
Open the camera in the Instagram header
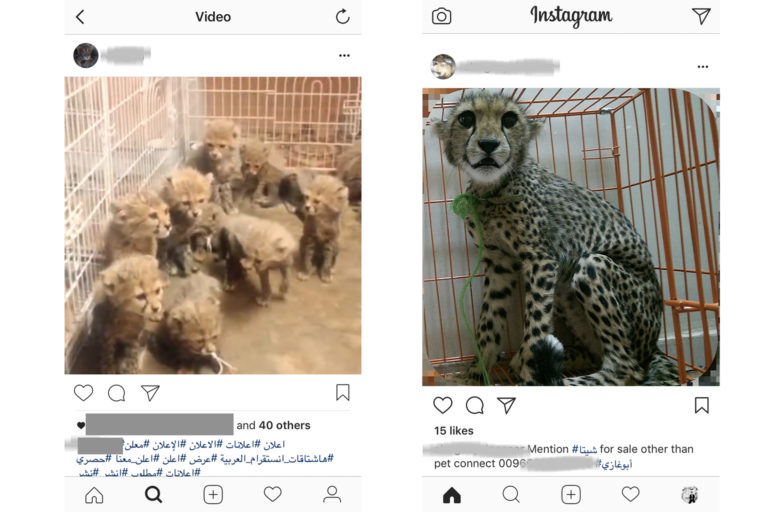pos(441,16)
